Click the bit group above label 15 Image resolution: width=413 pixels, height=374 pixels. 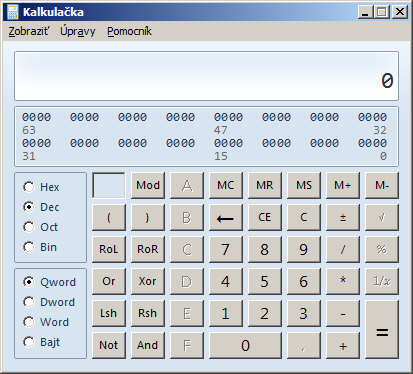[x=228, y=143]
